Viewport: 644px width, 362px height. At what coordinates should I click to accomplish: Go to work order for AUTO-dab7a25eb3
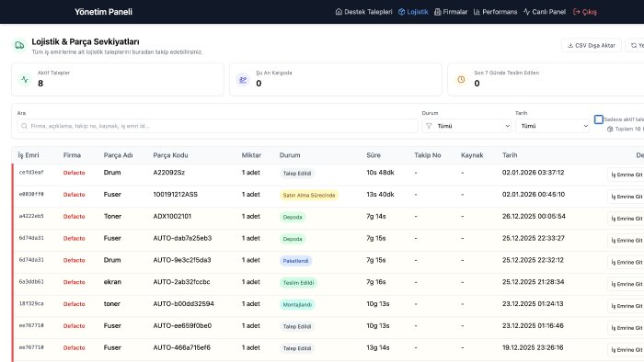(627, 240)
